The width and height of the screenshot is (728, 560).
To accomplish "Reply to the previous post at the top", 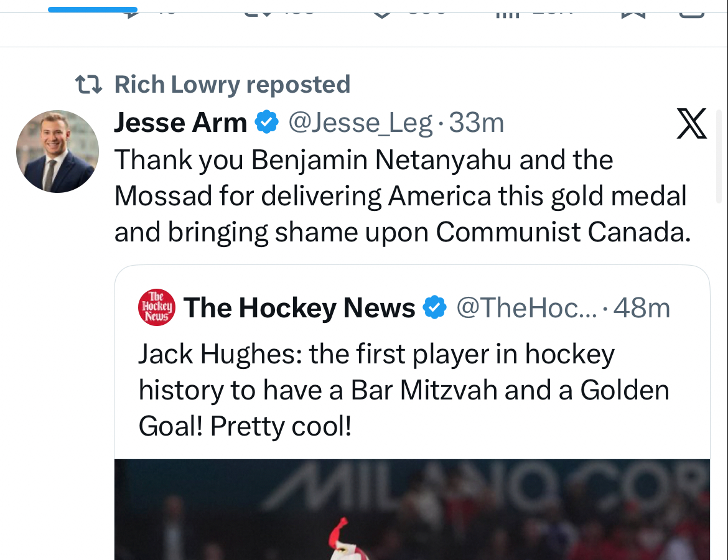I will point(132,11).
